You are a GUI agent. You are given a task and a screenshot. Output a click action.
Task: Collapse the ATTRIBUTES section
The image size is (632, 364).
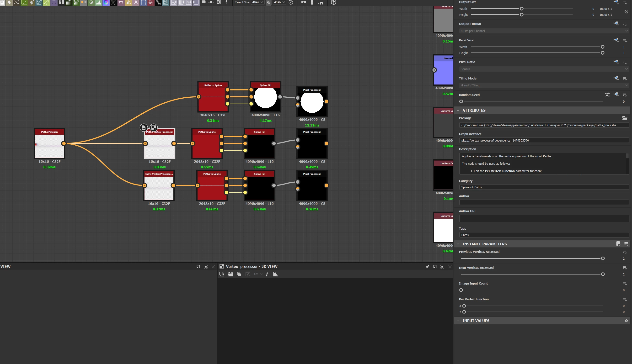pos(458,110)
